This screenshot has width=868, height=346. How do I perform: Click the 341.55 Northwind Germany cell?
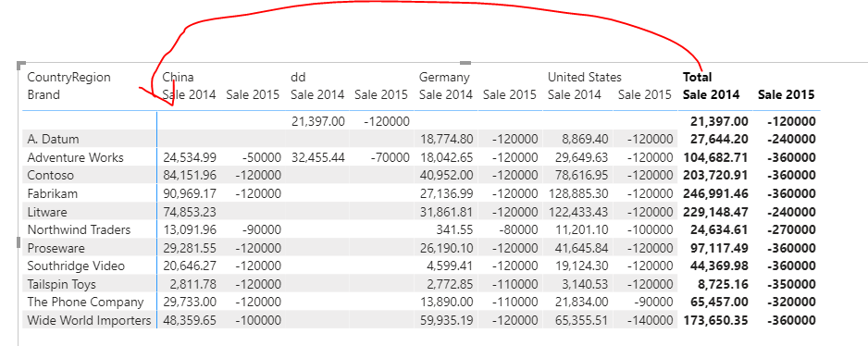[x=455, y=229]
